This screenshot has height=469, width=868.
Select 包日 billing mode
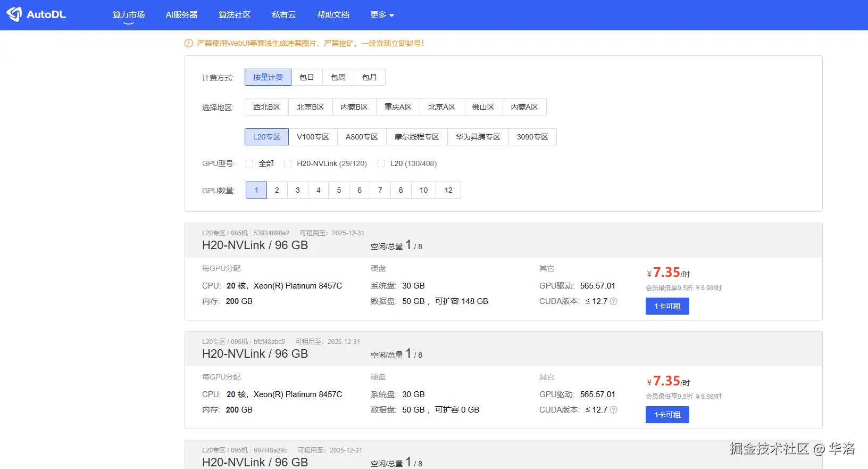pos(307,77)
